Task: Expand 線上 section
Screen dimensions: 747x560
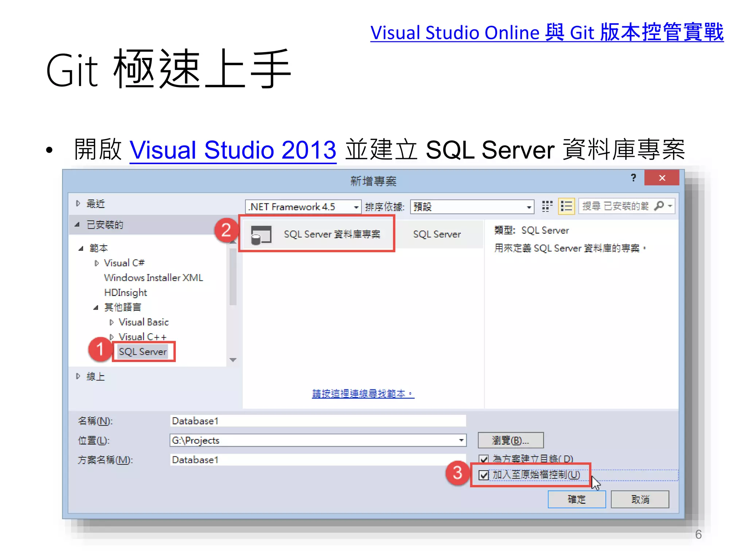Action: (78, 376)
